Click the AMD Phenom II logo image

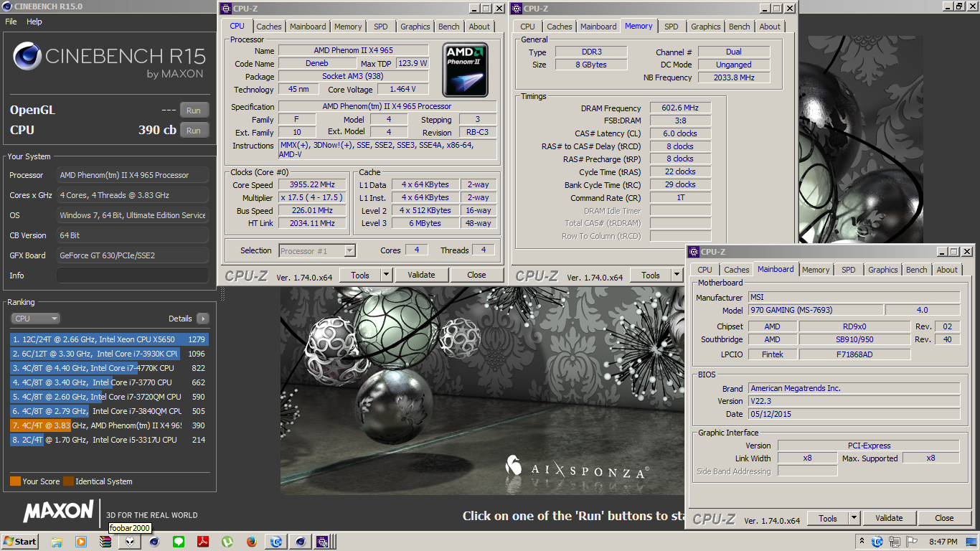pyautogui.click(x=466, y=70)
